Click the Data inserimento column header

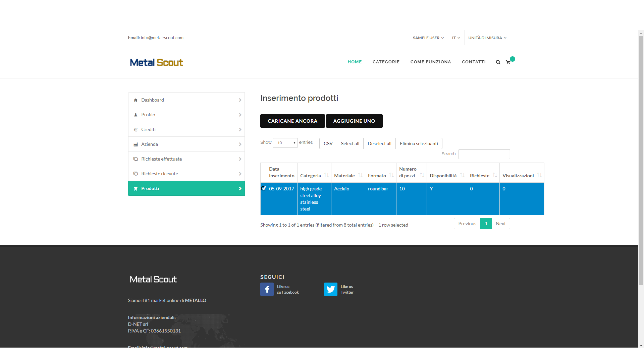pyautogui.click(x=282, y=172)
